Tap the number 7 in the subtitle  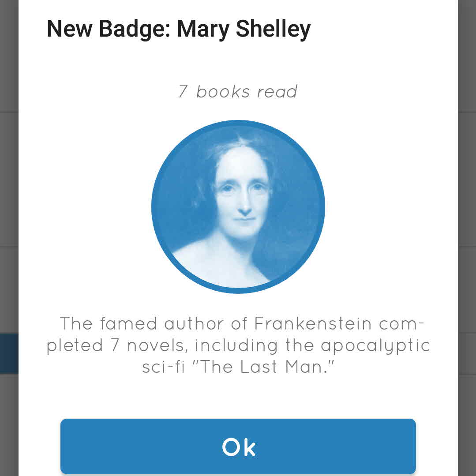[x=183, y=92]
